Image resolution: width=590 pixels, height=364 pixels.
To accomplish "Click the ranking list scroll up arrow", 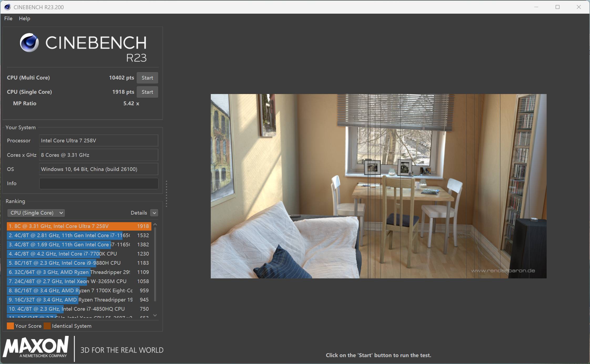I will pyautogui.click(x=155, y=225).
